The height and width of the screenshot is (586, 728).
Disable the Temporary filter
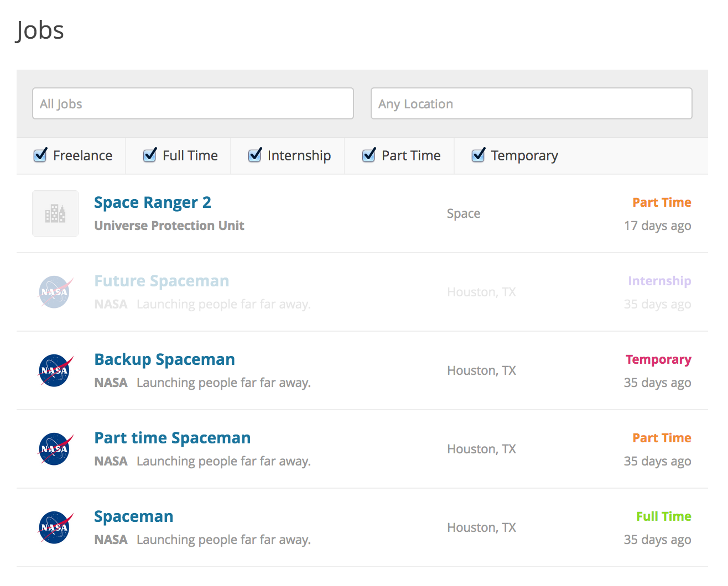tap(478, 155)
